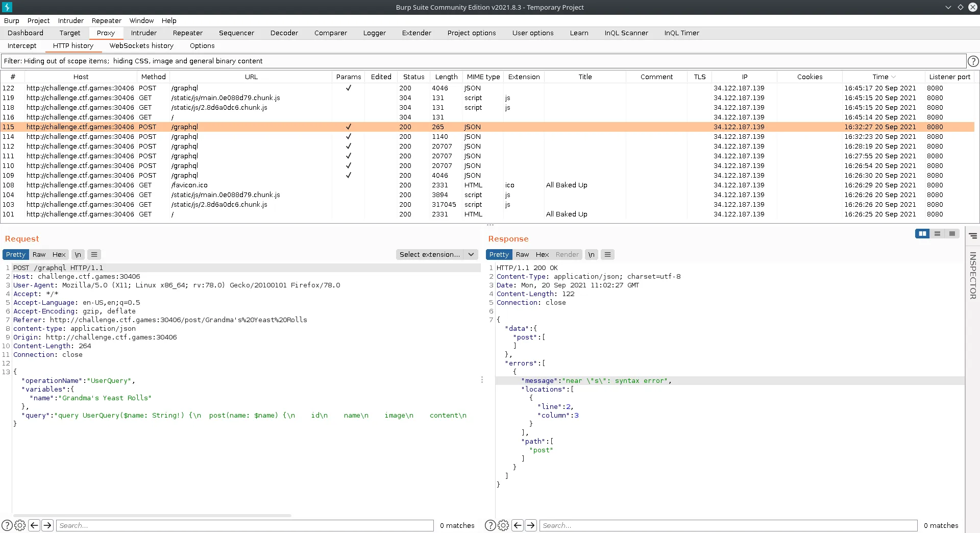980x533 pixels.
Task: Open the Response search help icon
Action: tap(490, 525)
